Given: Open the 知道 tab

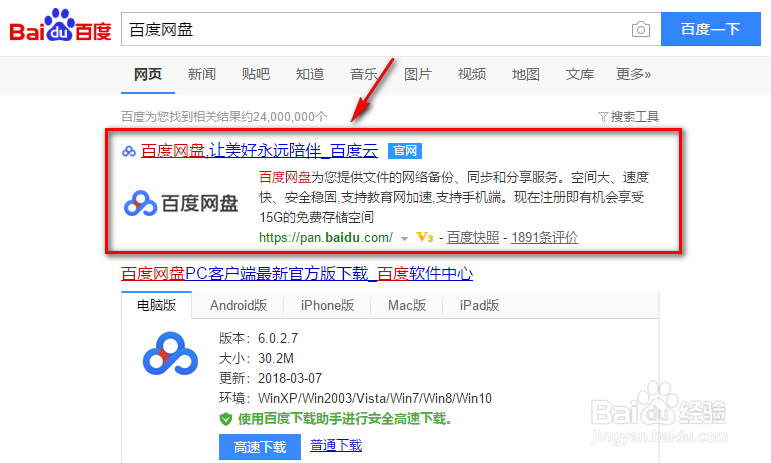Looking at the screenshot, I should tap(310, 74).
